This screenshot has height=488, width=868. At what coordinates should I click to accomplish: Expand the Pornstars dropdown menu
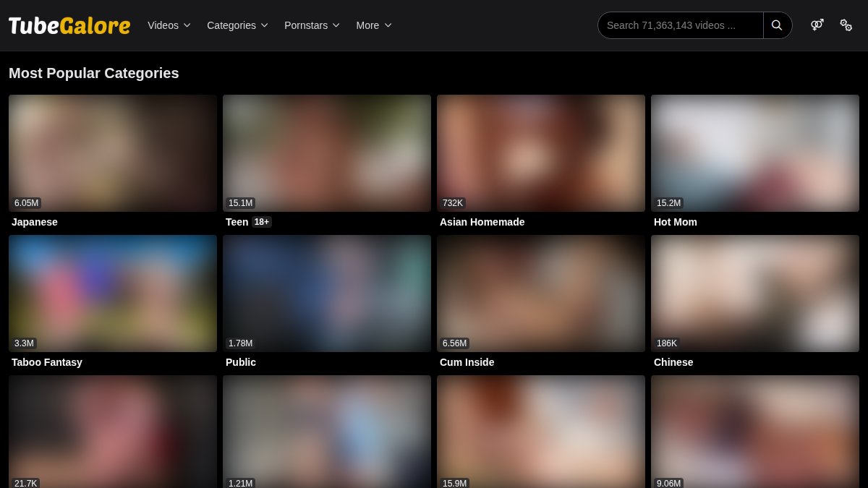312,25
